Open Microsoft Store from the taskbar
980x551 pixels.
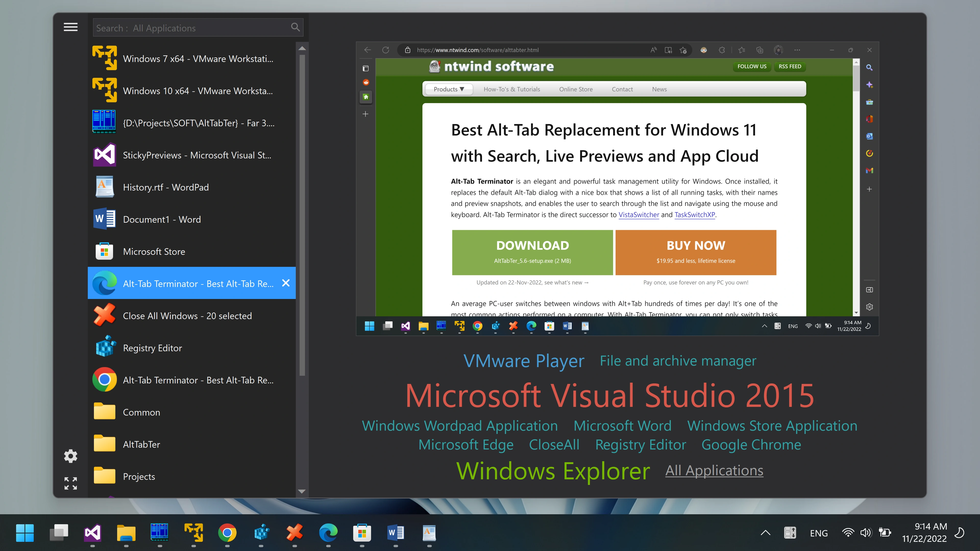click(x=362, y=532)
